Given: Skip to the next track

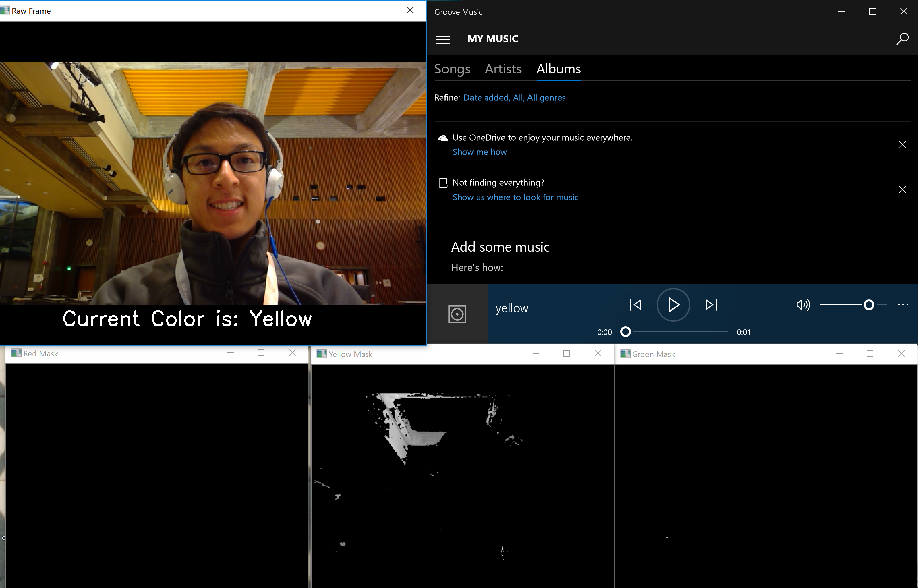Looking at the screenshot, I should [711, 305].
